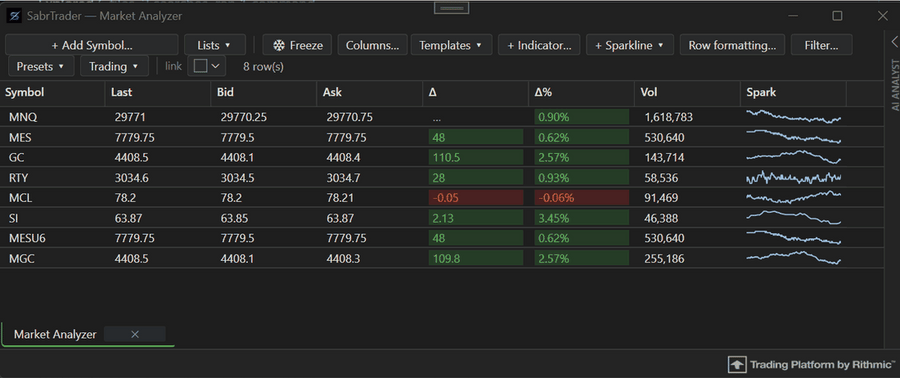Select the RTY symbol cell
Viewport: 900px width, 378px height.
52,178
